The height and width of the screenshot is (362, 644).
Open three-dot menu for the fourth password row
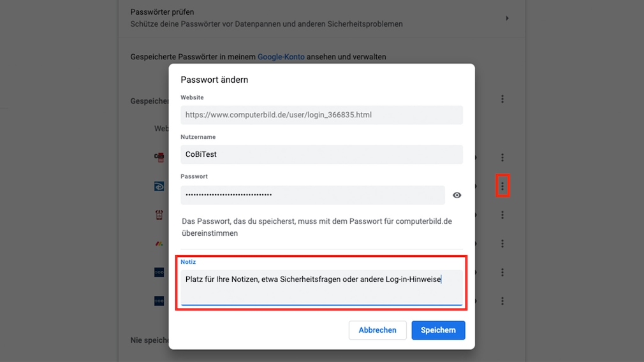click(502, 243)
